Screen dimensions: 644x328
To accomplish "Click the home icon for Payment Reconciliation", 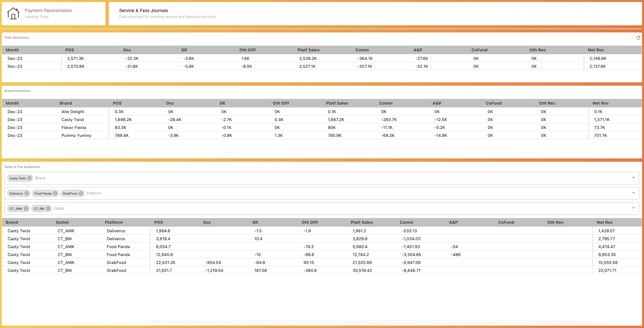I will (x=13, y=14).
